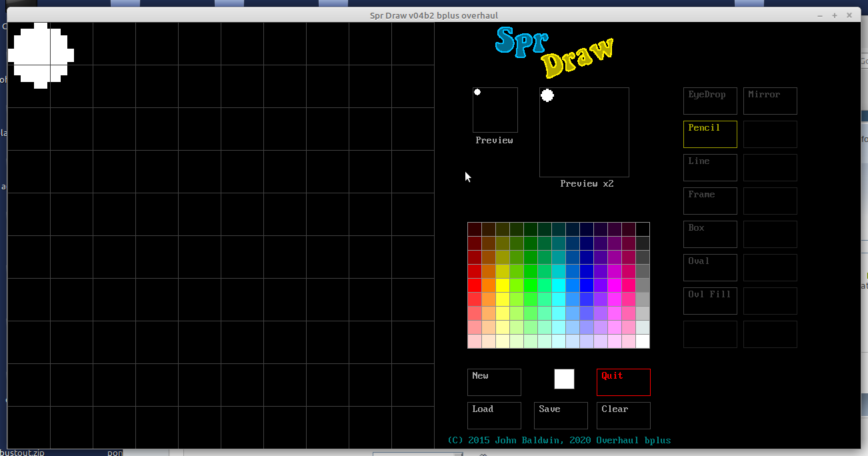Pick pure white from palette bottom-right corner
The height and width of the screenshot is (456, 868).
(x=643, y=341)
